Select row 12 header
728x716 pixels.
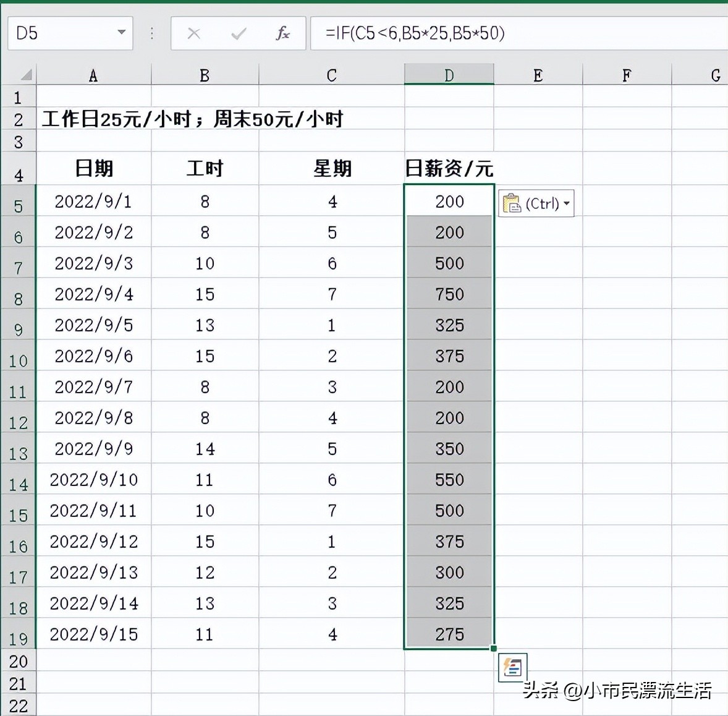(18, 417)
